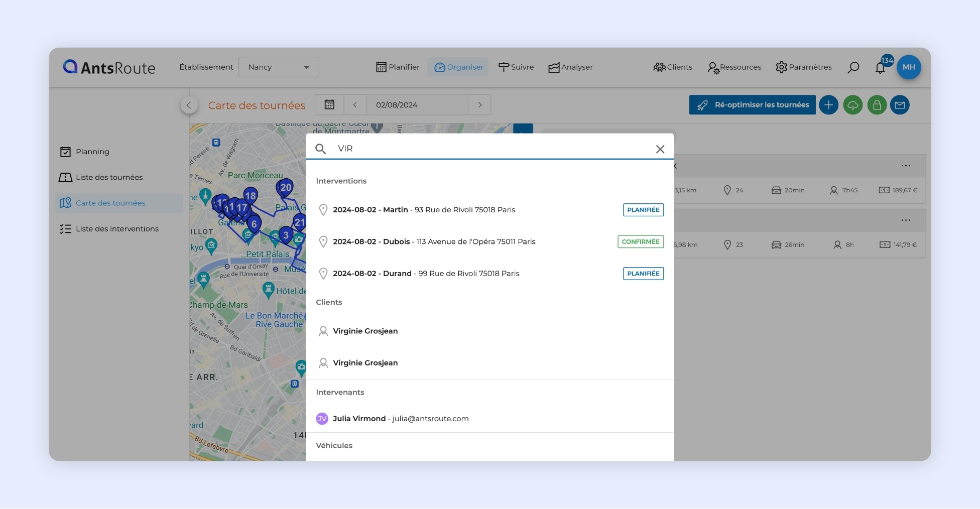Click the notifications bell icon
This screenshot has width=980, height=509.
[x=880, y=68]
